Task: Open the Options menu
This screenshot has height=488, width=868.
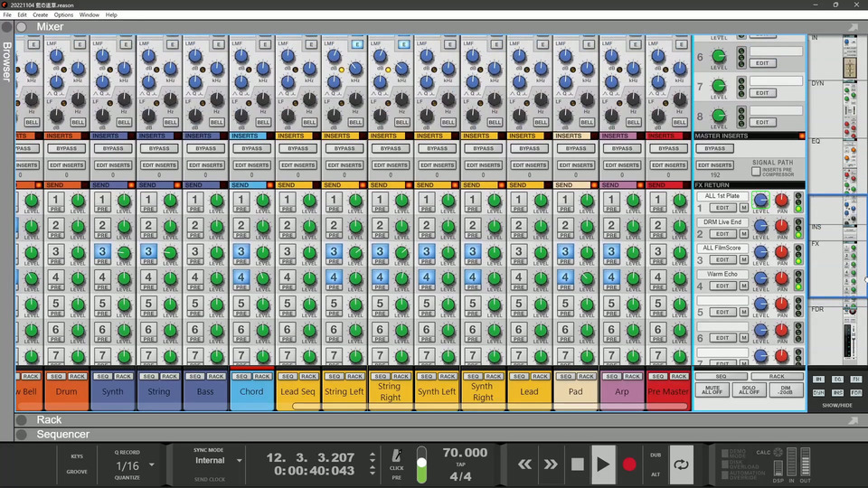Action: (63, 14)
